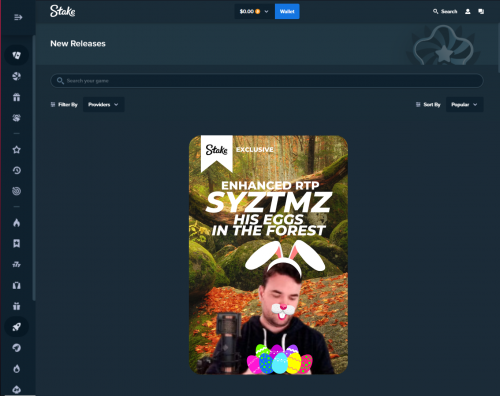Open the Slots 777 icon in sidebar
The height and width of the screenshot is (396, 500).
click(x=16, y=264)
